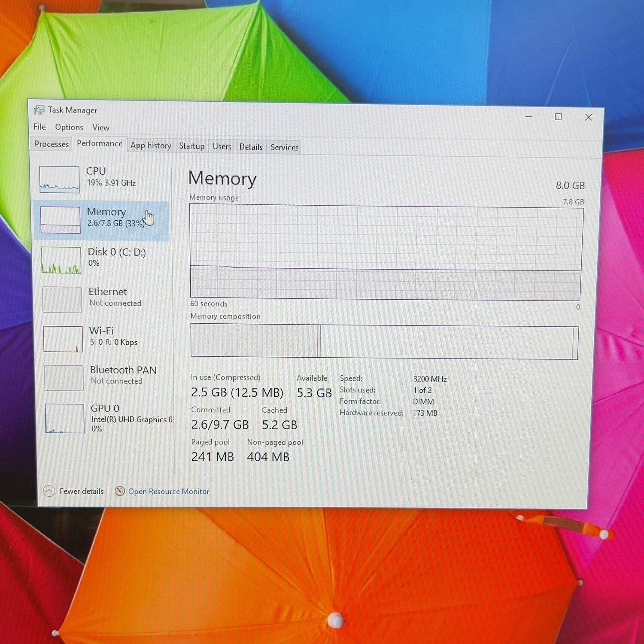Click the Hardware reserved 173 MB value
This screenshot has width=644, height=644.
(425, 413)
